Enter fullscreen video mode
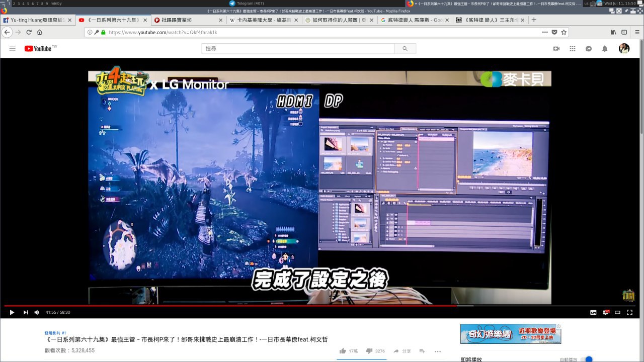This screenshot has height=362, width=644. tap(629, 312)
